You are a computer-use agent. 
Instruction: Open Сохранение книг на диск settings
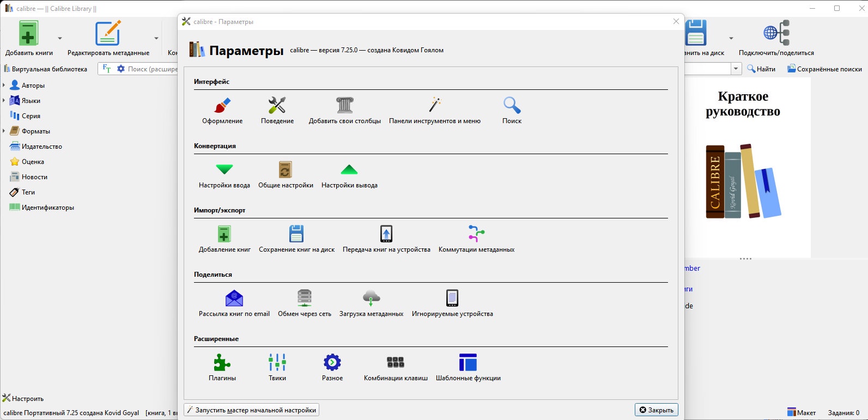click(296, 239)
